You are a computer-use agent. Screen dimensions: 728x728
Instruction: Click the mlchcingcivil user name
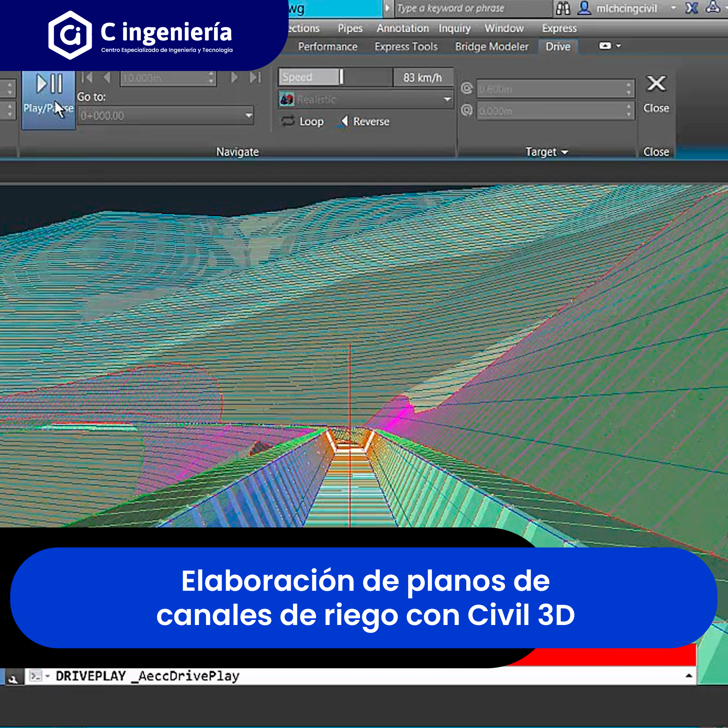tap(627, 8)
